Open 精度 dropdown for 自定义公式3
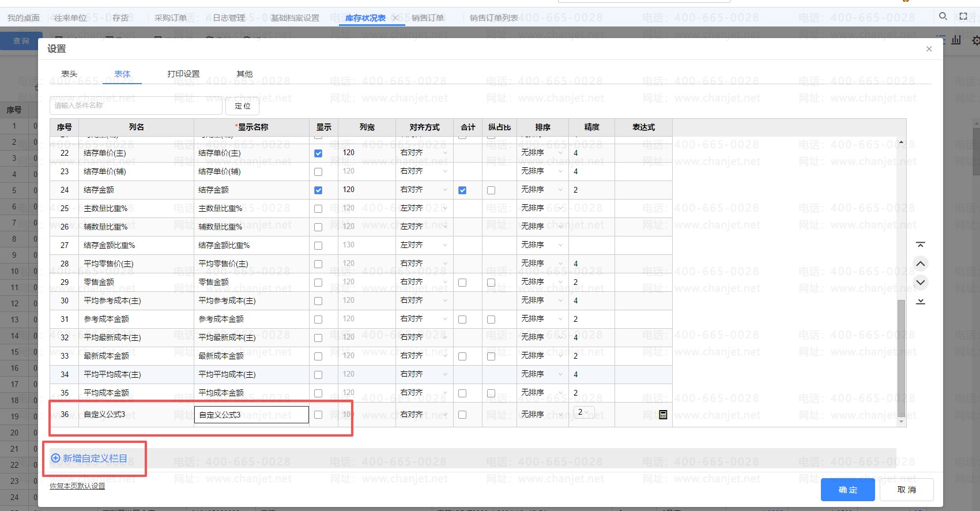This screenshot has width=980, height=511. click(x=584, y=412)
